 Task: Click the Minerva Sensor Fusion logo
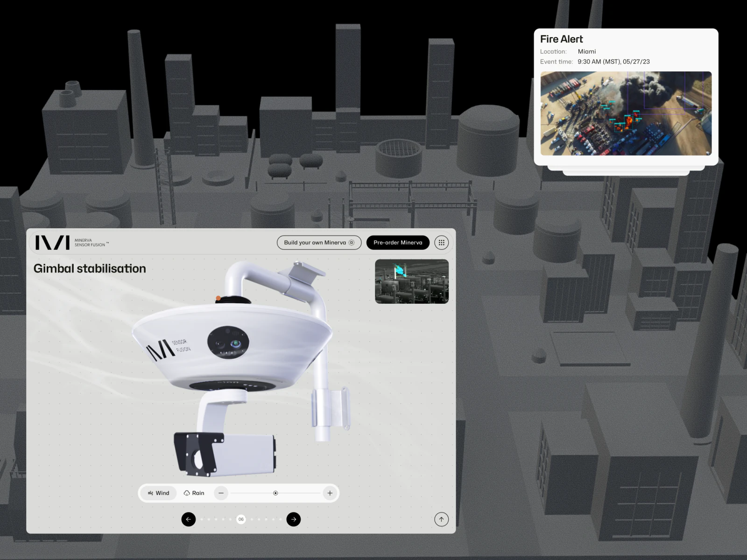[x=72, y=243]
